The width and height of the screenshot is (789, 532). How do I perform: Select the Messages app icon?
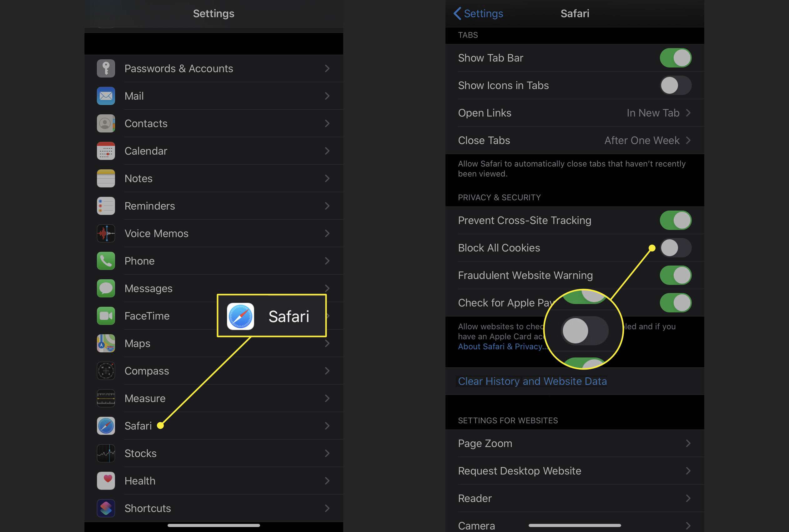(x=106, y=289)
